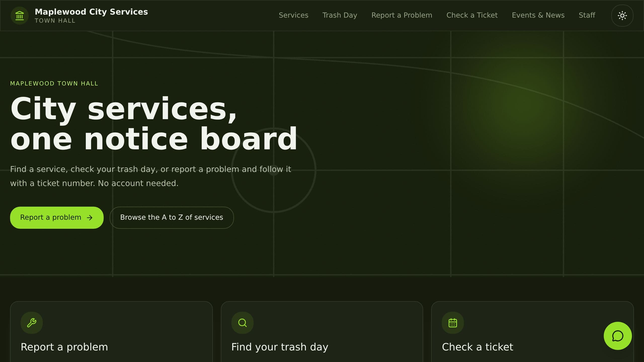Click the calendar icon on Check a ticket card
The image size is (644, 362).
tap(453, 323)
